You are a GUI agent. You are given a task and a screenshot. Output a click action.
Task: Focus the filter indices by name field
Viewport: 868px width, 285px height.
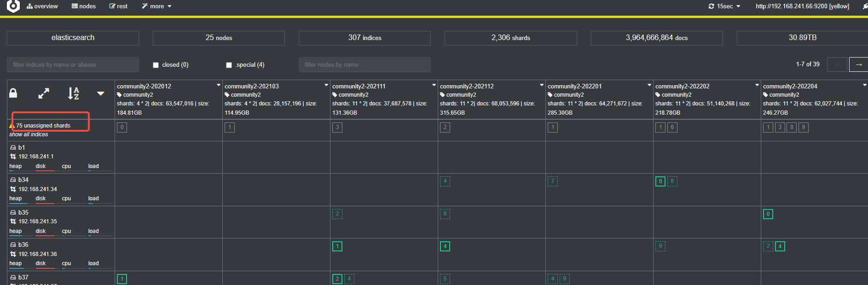coord(73,65)
